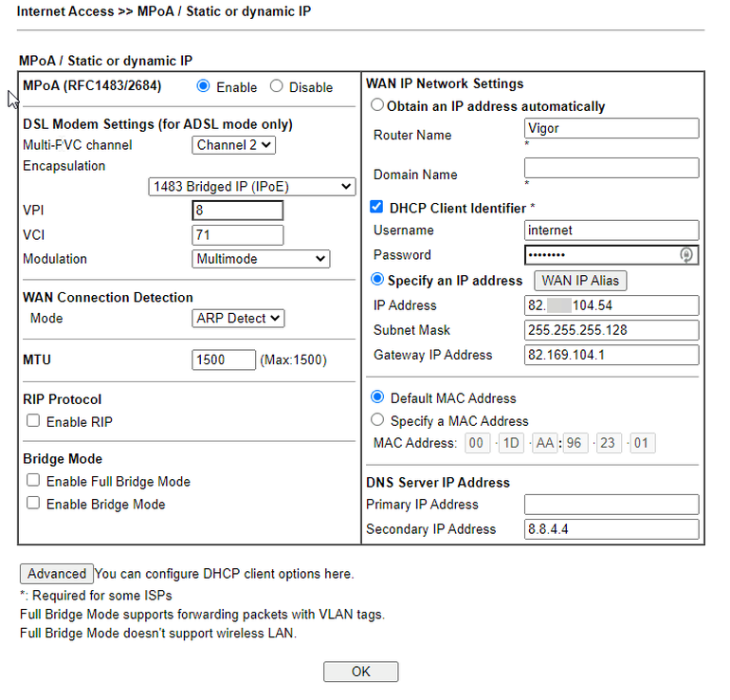Uncheck DHCP Client Identifier checkbox
730x700 pixels.
pos(376,207)
